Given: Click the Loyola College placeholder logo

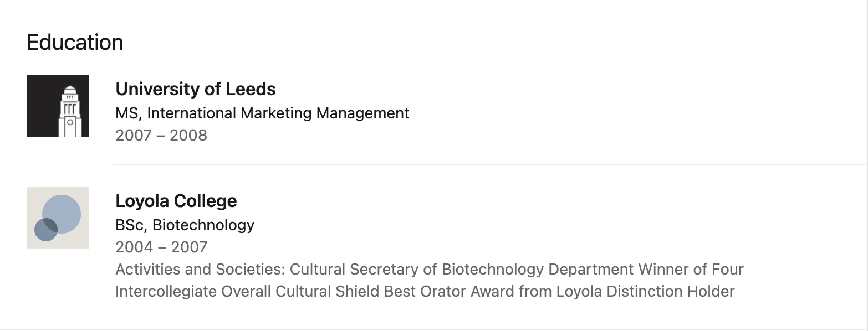Looking at the screenshot, I should 58,218.
